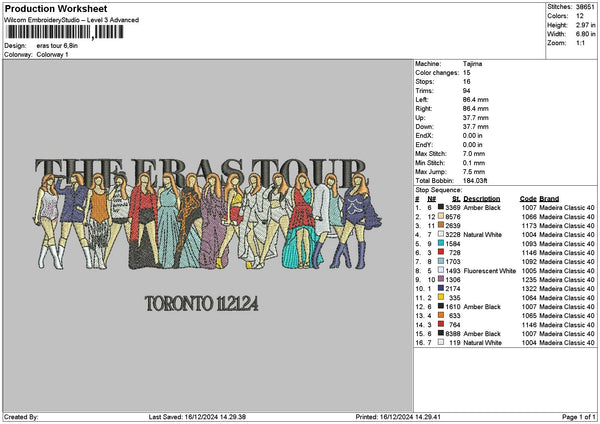Viewport: 600px width, 424px height.
Task: Click the purple swatch beside stitch count 1306
Action: tap(441, 279)
